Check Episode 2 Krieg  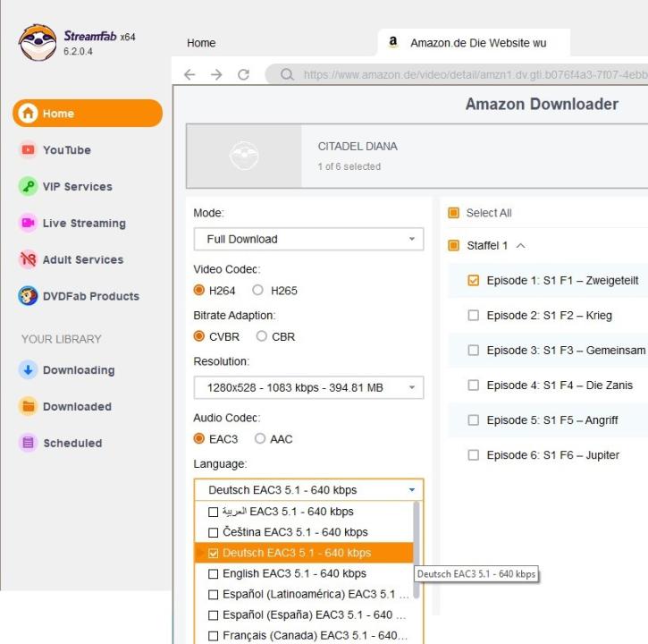click(473, 316)
